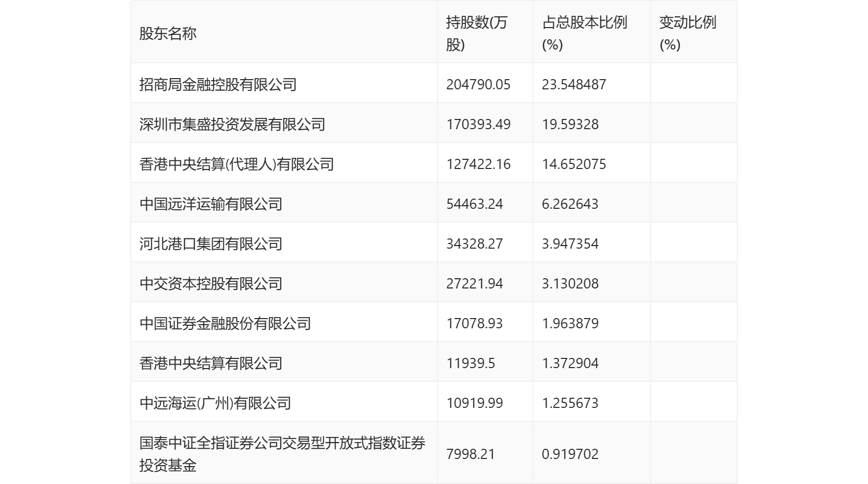Click percentage value 23.548487
Screen dimensions: 868x484
coord(574,84)
